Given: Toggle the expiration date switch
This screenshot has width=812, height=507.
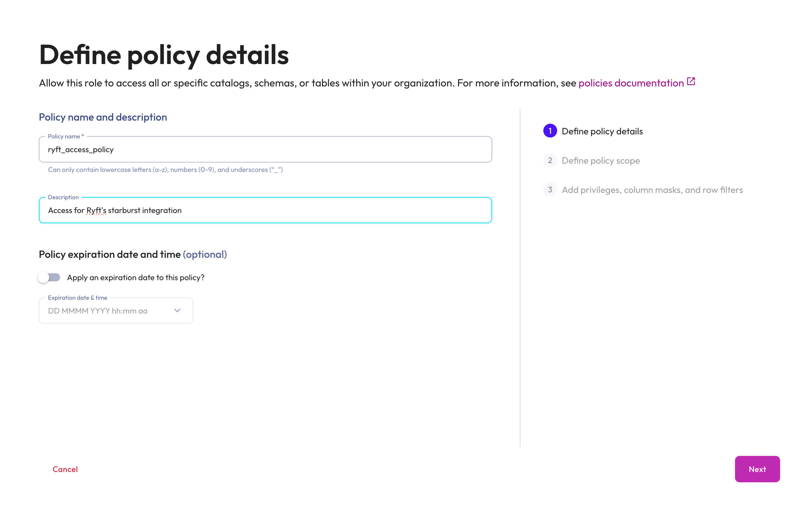Looking at the screenshot, I should click(49, 277).
